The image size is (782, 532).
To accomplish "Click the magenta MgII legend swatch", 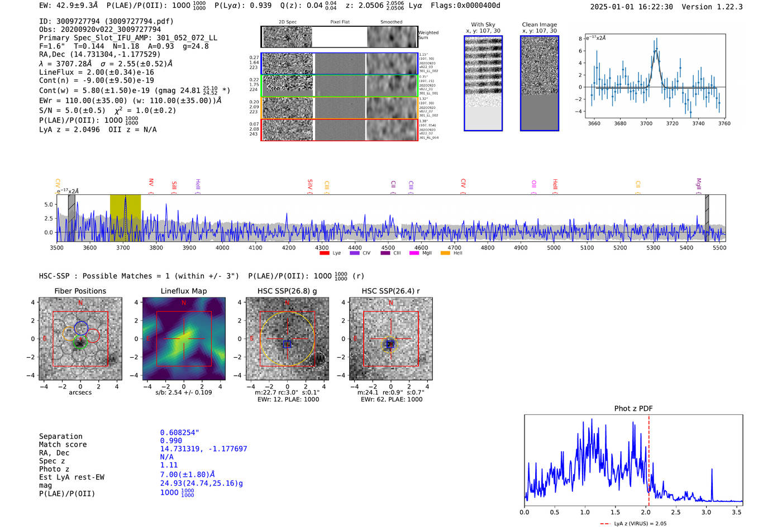I will (414, 253).
